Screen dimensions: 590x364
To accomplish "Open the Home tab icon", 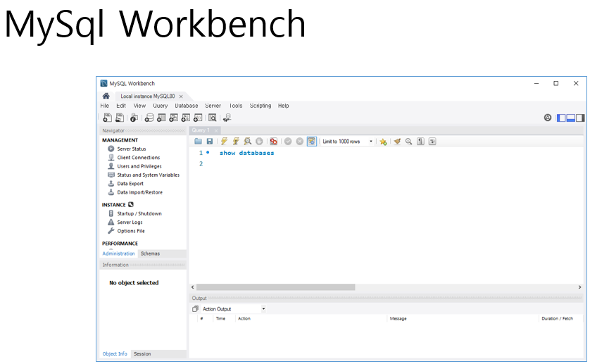I will 106,96.
